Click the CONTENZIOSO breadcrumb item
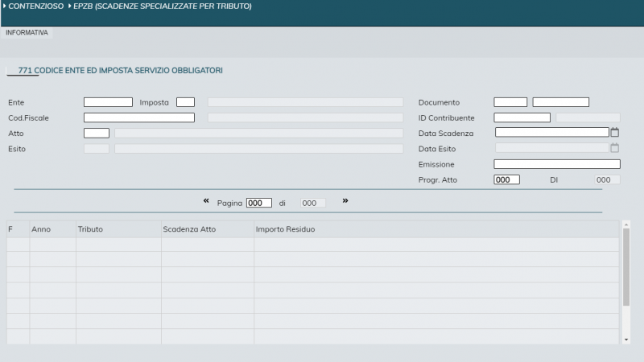Image resolution: width=644 pixels, height=362 pixels. (x=36, y=6)
